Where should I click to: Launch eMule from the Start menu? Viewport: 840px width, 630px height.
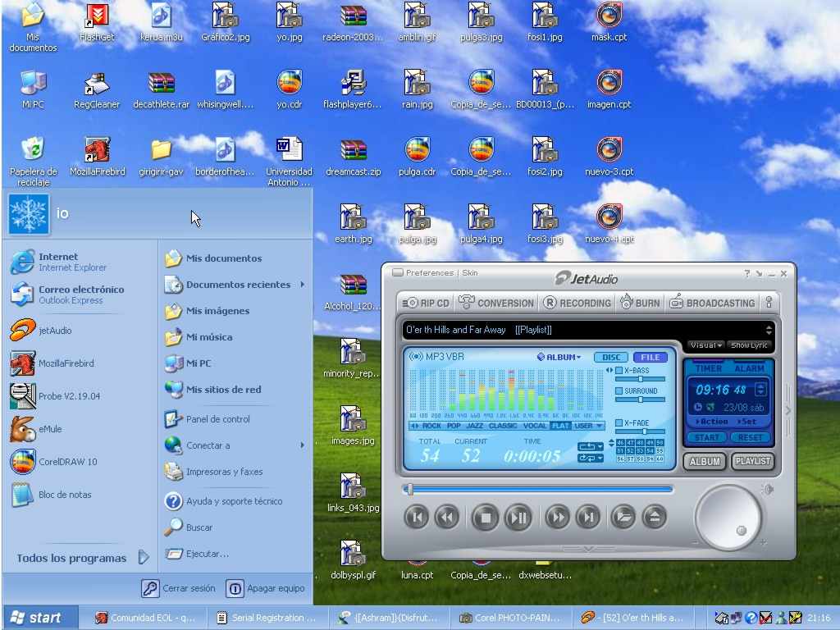click(x=49, y=429)
